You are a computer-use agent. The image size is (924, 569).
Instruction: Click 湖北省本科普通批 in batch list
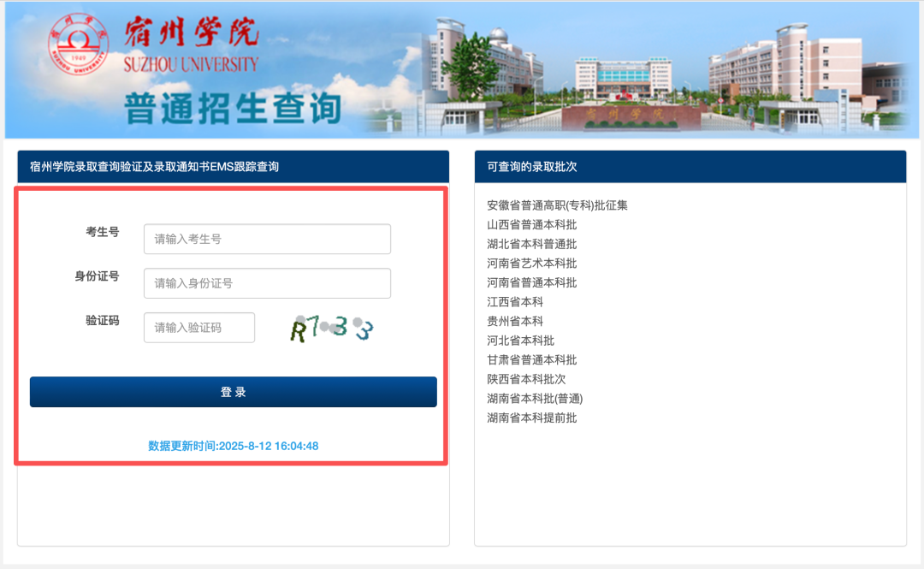click(x=531, y=244)
